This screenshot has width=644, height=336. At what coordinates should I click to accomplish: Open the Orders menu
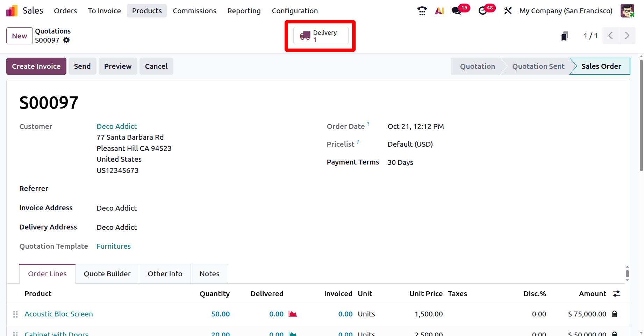click(65, 11)
